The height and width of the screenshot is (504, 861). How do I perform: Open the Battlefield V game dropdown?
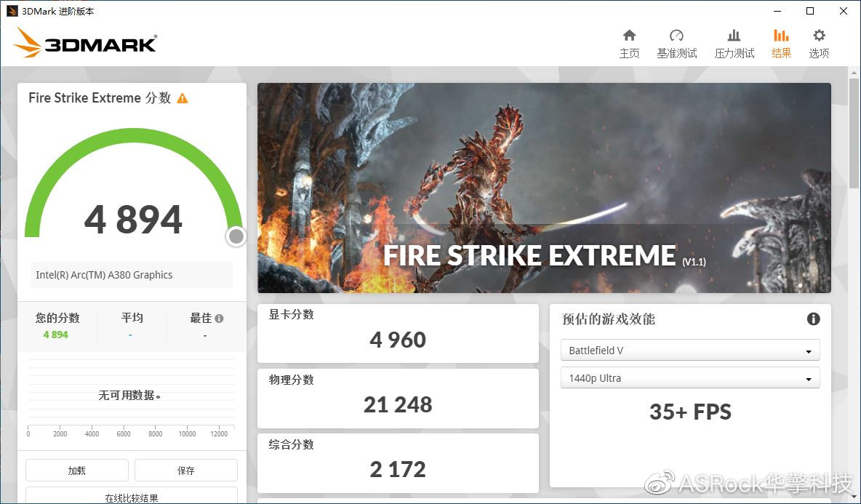pyautogui.click(x=690, y=351)
